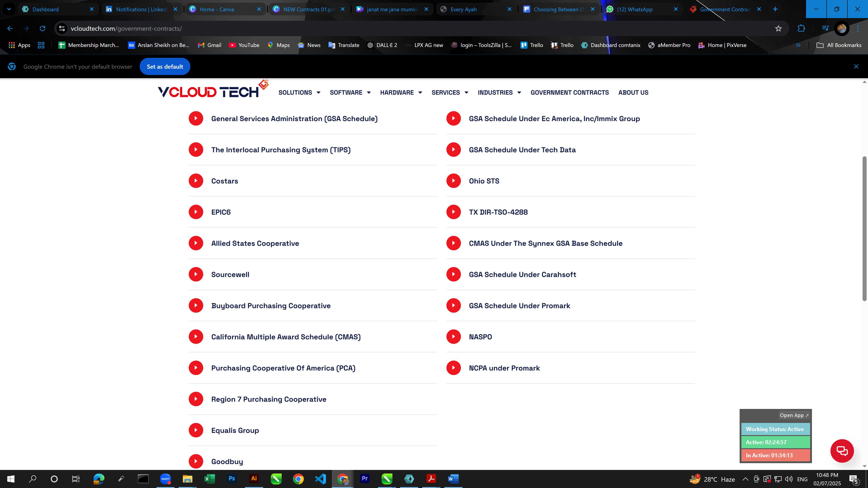Viewport: 868px width, 488px height.
Task: Click the play icon beside NASPO
Action: (453, 336)
